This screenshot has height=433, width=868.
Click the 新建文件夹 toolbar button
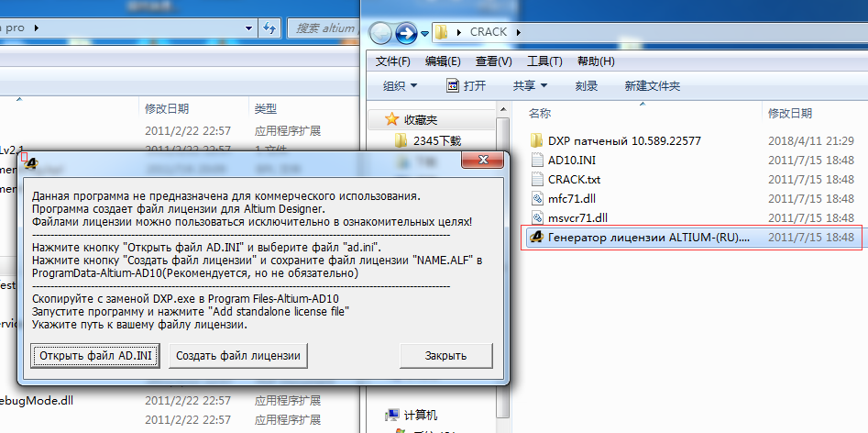[652, 85]
